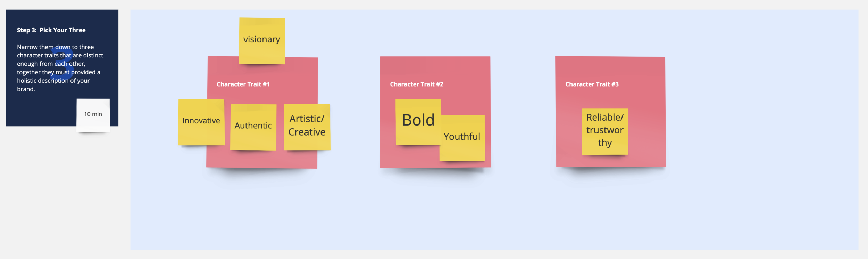Click the instruction paragraph about narrowing traits

coord(60,68)
